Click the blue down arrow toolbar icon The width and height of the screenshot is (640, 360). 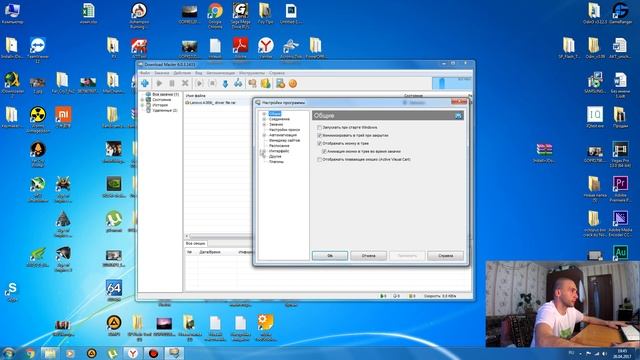(225, 84)
